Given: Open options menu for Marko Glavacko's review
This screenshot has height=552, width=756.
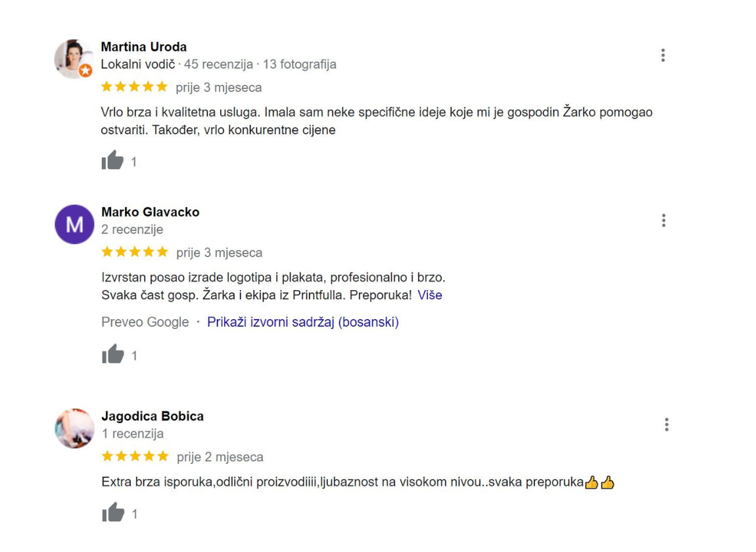Looking at the screenshot, I should [664, 220].
